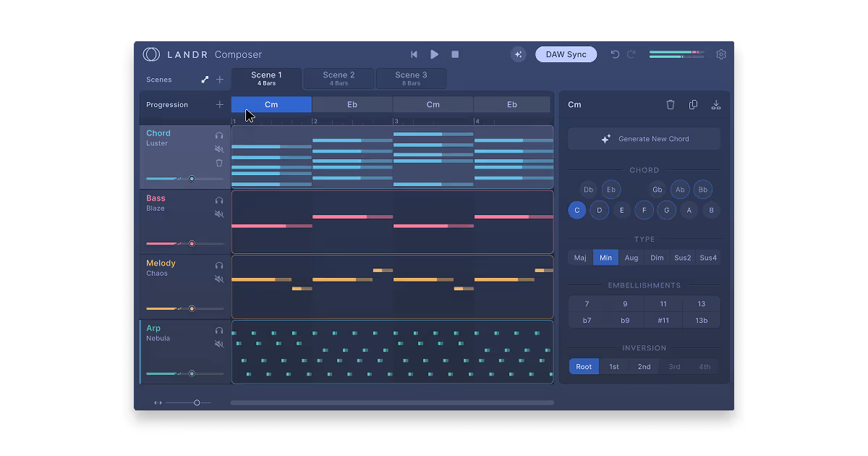Open the settings gear icon
868x456 pixels.
click(x=720, y=54)
